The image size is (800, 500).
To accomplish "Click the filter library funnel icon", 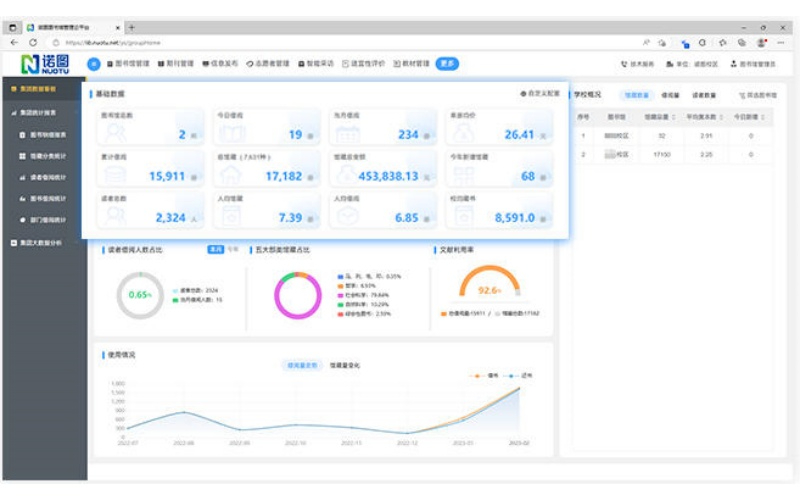I will coord(742,95).
